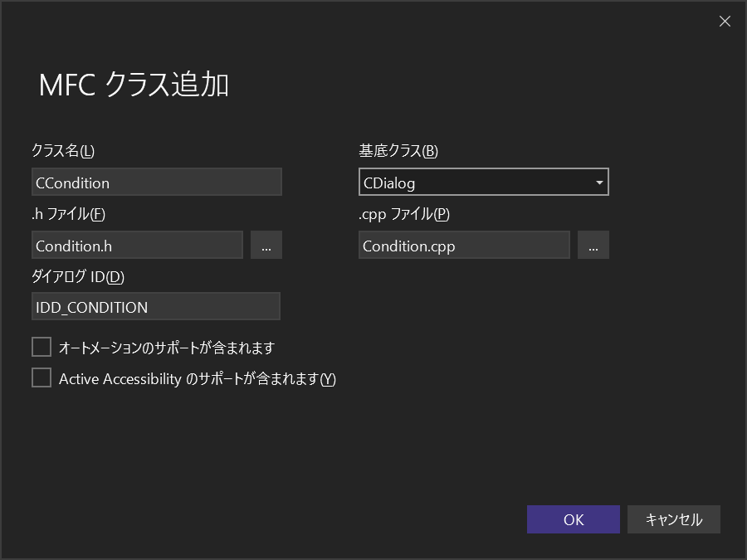This screenshot has width=747, height=560.
Task: Click into the CCondition class name field
Action: (156, 183)
